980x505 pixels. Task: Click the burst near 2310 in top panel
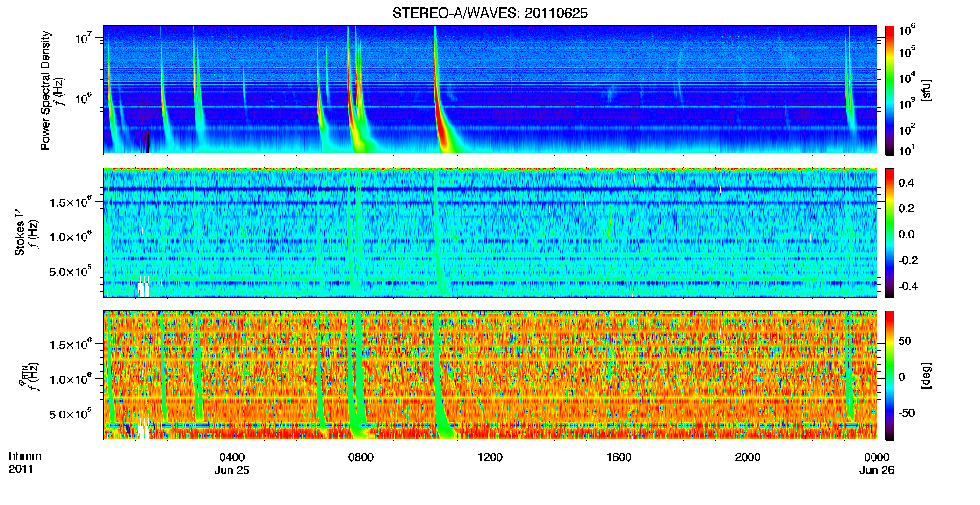pos(850,84)
